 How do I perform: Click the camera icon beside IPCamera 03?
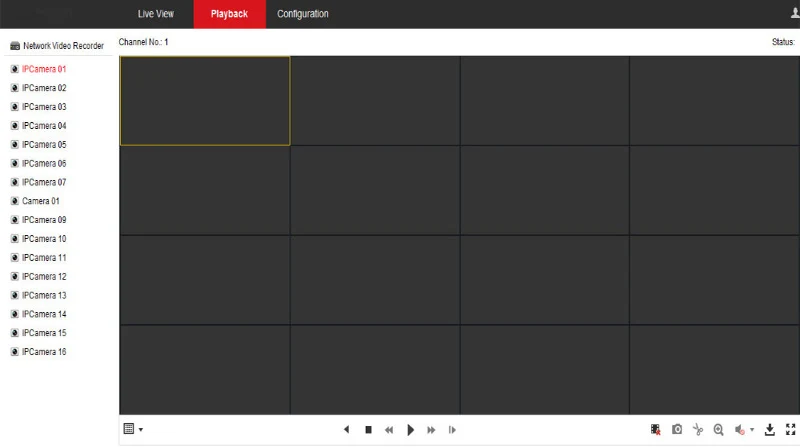tap(14, 107)
